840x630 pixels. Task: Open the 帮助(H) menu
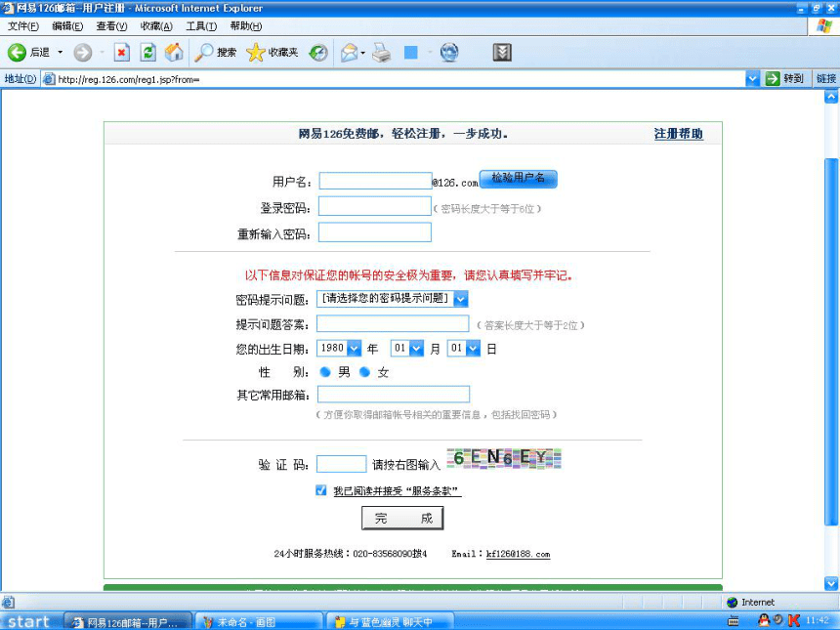[x=246, y=25]
